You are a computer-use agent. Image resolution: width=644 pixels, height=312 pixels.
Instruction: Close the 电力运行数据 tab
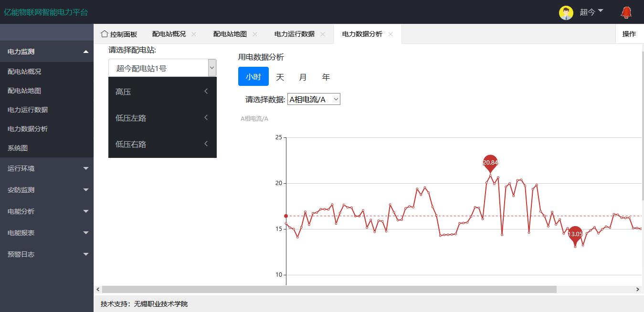(323, 34)
